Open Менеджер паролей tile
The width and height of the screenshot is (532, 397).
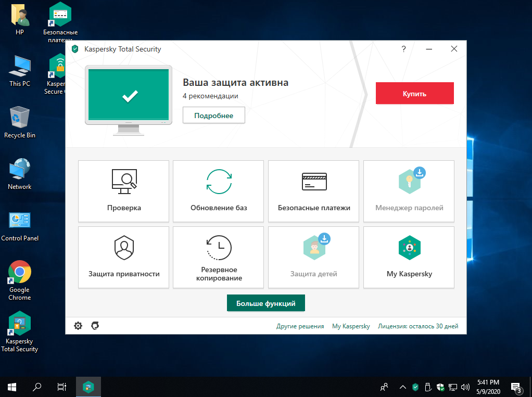(x=409, y=191)
